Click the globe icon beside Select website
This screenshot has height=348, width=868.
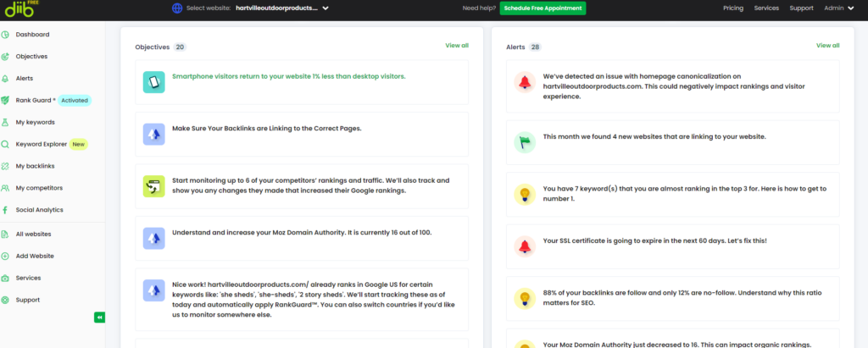(x=177, y=8)
